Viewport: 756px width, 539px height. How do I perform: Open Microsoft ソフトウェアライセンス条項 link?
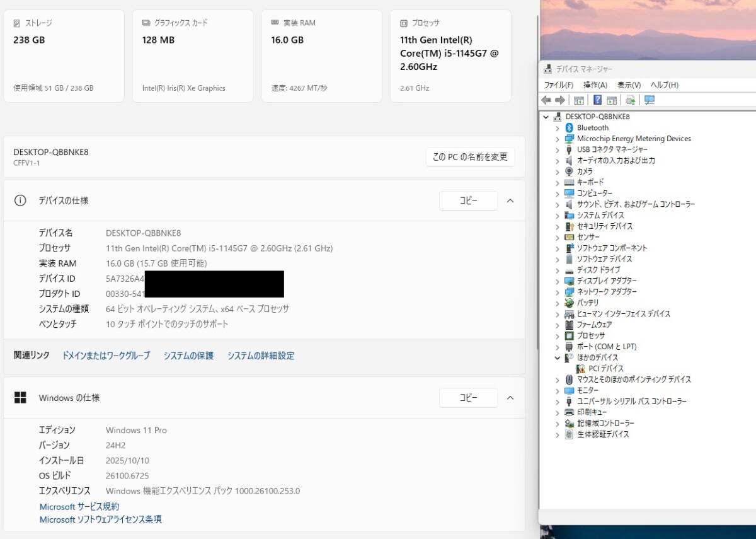point(101,519)
